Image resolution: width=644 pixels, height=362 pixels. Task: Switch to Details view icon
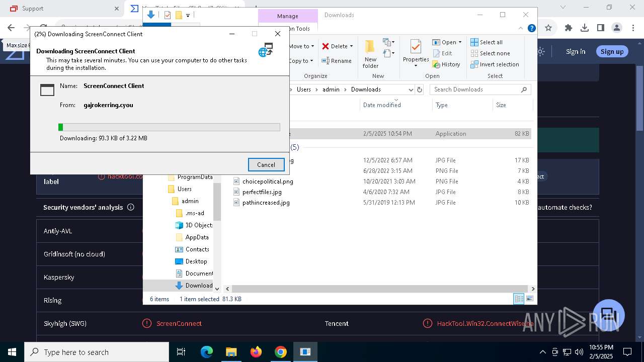tap(519, 299)
